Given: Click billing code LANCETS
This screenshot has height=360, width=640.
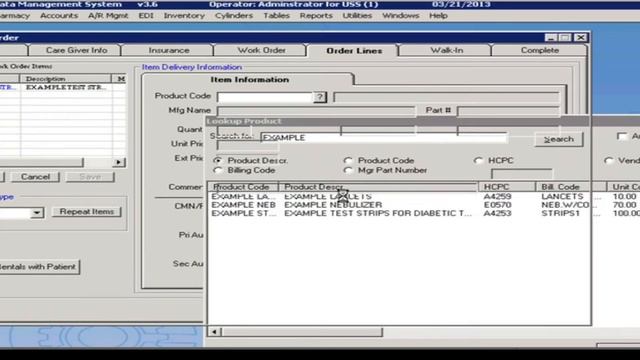Looking at the screenshot, I should coord(562,197).
